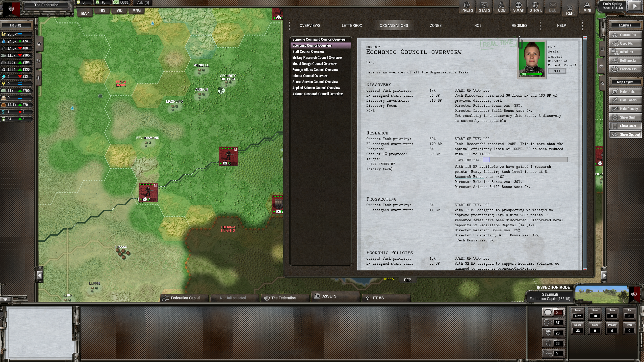
Task: Click hex icon counter showing 0
Action: 554,312
